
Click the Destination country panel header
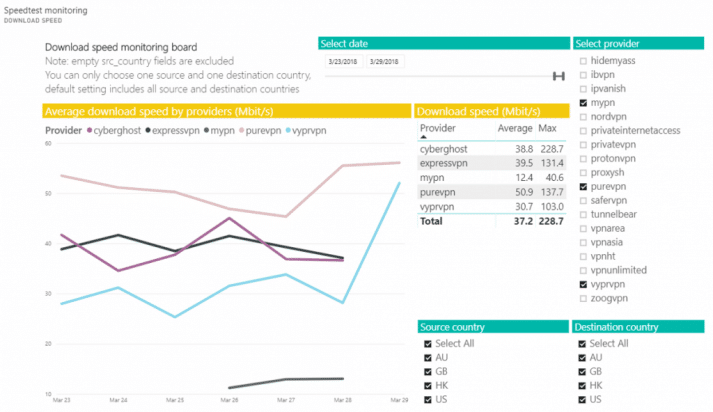tap(638, 327)
